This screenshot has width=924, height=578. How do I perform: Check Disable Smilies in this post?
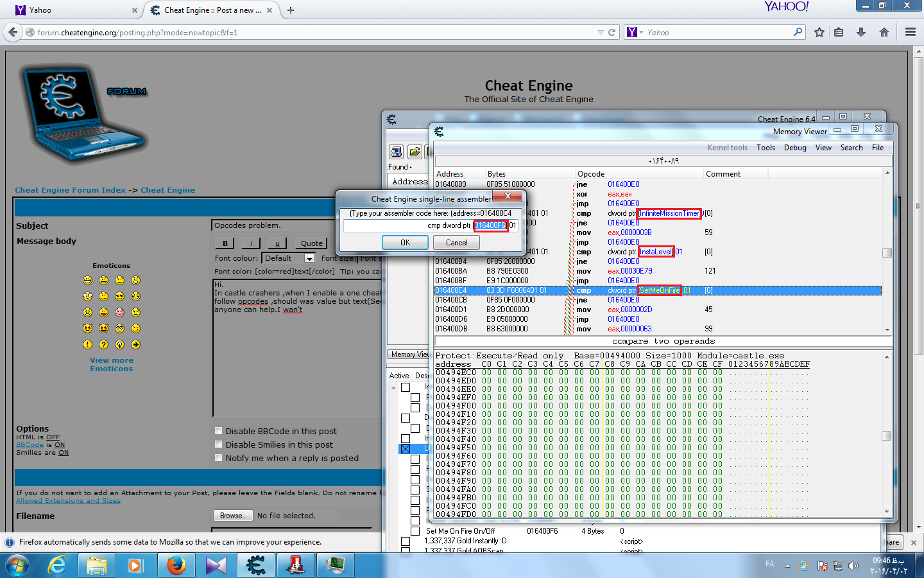coord(219,444)
